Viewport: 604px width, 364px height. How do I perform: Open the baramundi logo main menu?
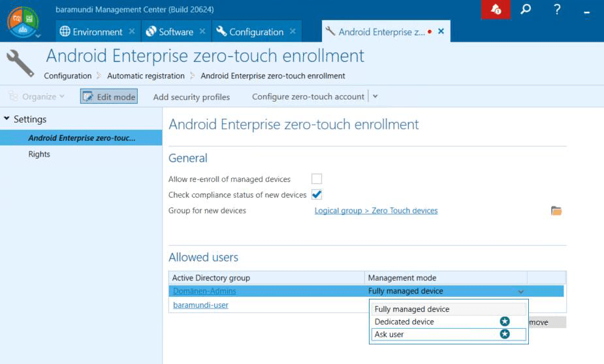click(23, 22)
